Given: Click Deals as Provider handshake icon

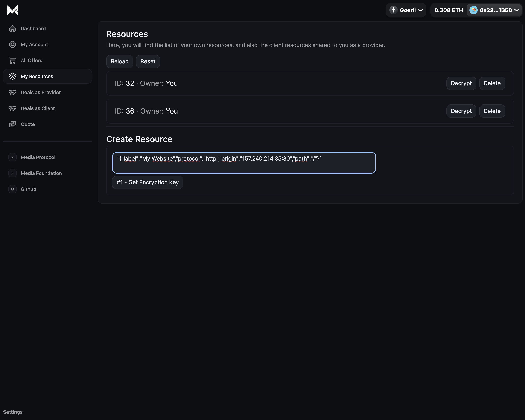Looking at the screenshot, I should click(x=12, y=92).
